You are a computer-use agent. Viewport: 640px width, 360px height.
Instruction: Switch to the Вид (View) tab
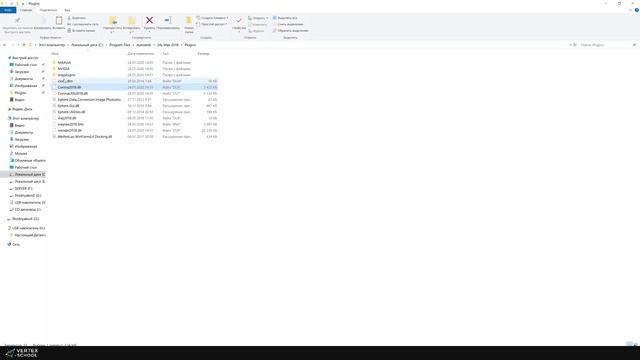[x=67, y=10]
